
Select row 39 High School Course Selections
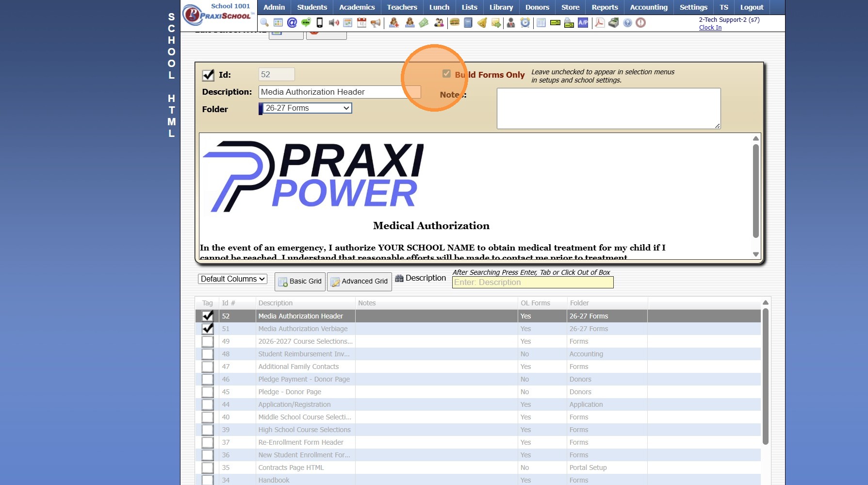478,430
